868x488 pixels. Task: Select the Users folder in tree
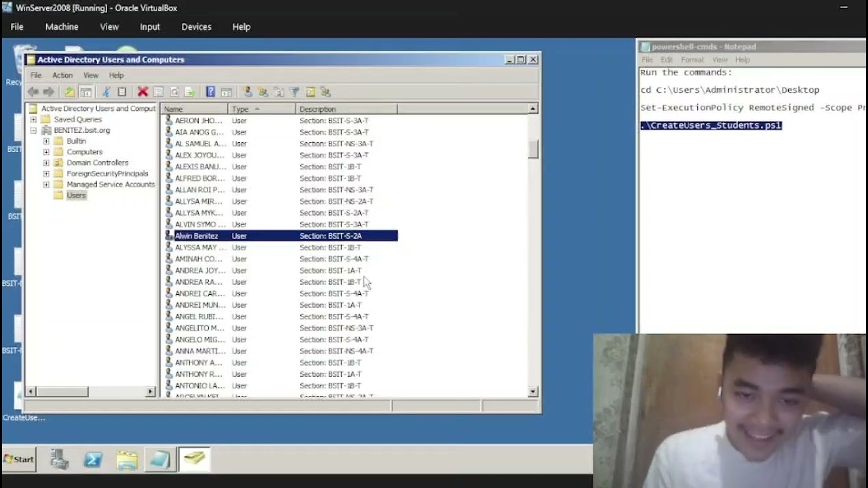click(76, 195)
